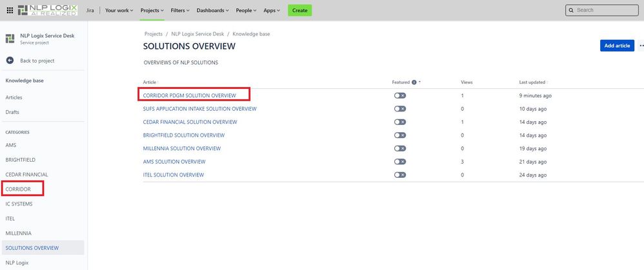Open the app switcher grid icon

click(x=10, y=10)
